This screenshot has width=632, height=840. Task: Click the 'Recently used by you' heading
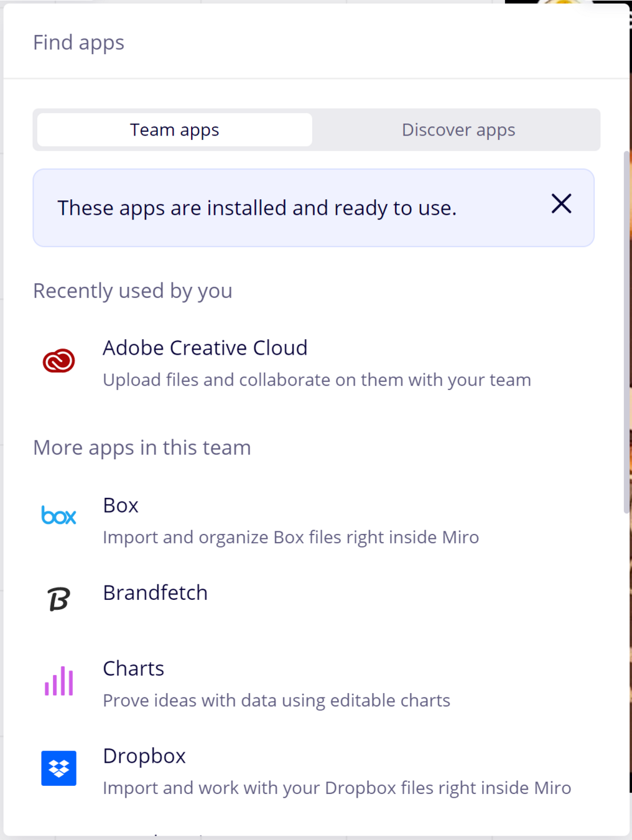click(132, 291)
